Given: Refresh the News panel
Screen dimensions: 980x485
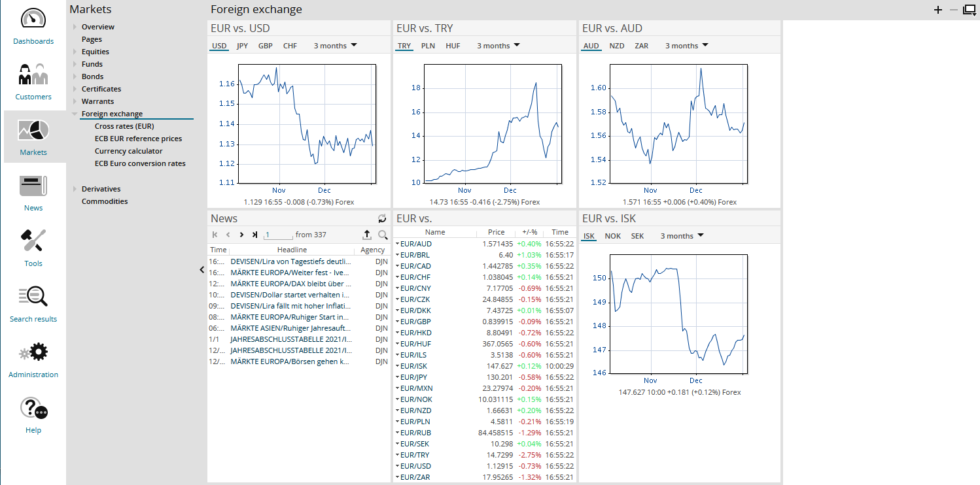Looking at the screenshot, I should (x=382, y=219).
